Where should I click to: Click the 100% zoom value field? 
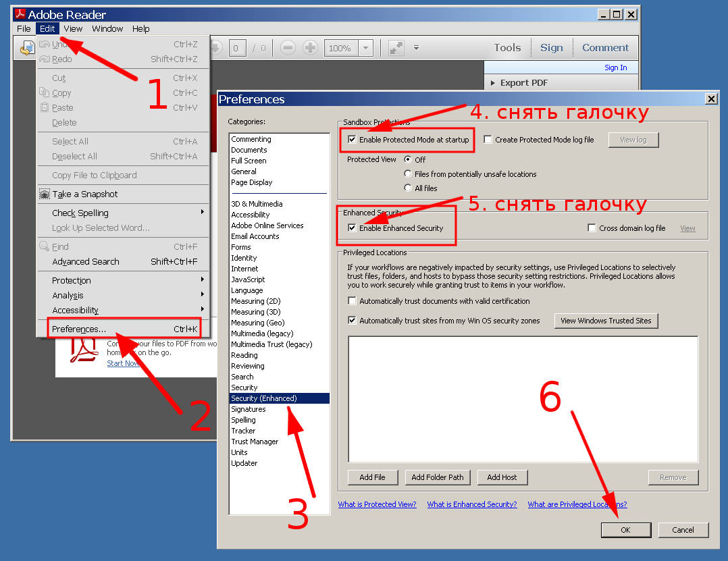click(x=341, y=48)
